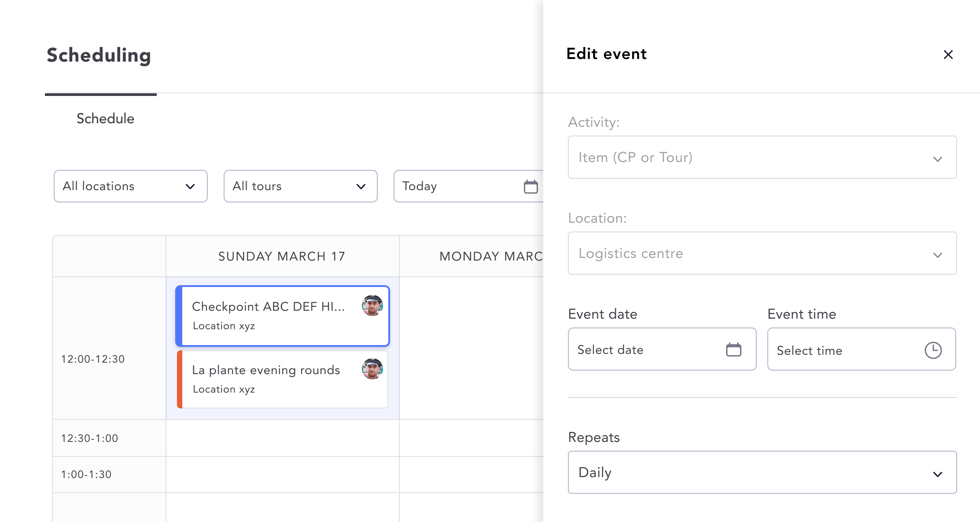Close the Edit event panel

948,55
